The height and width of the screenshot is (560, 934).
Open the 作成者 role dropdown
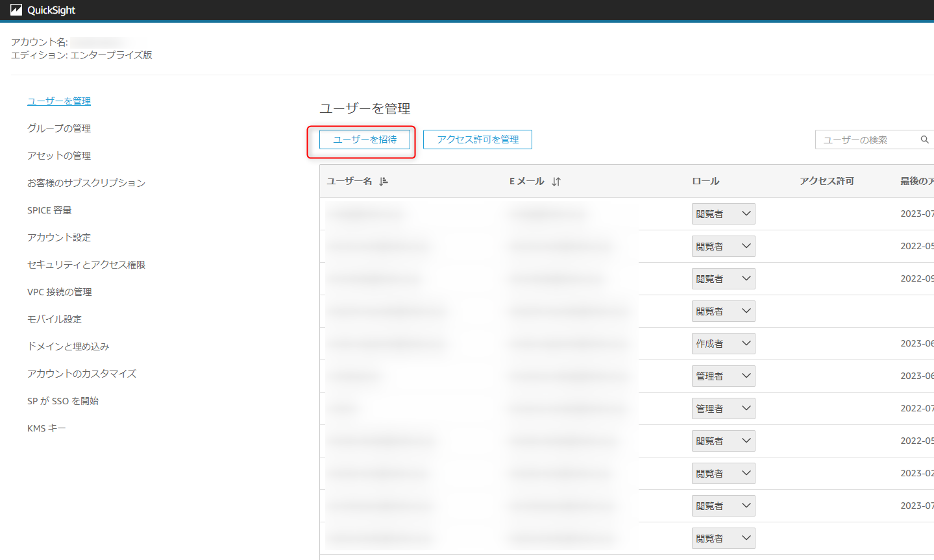pyautogui.click(x=723, y=343)
